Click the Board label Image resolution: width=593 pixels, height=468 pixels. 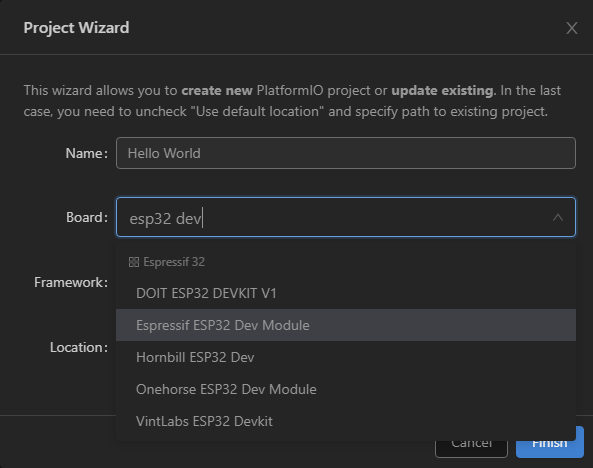[87, 218]
